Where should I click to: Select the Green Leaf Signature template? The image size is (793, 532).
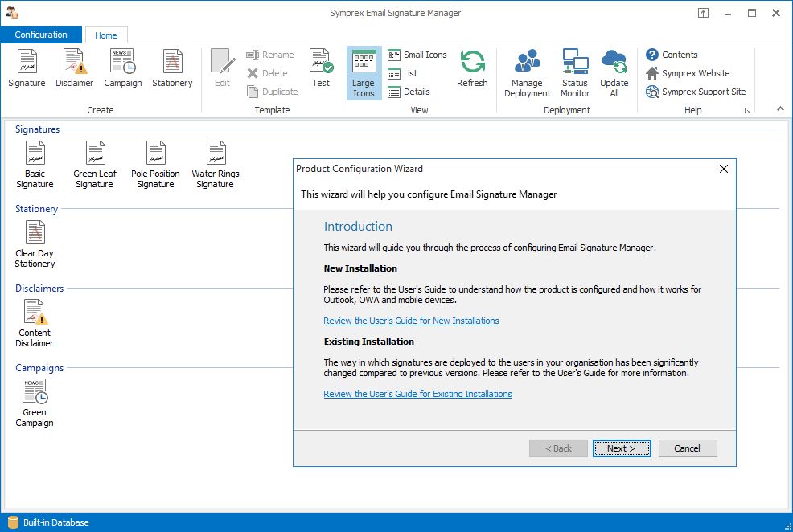[x=95, y=165]
